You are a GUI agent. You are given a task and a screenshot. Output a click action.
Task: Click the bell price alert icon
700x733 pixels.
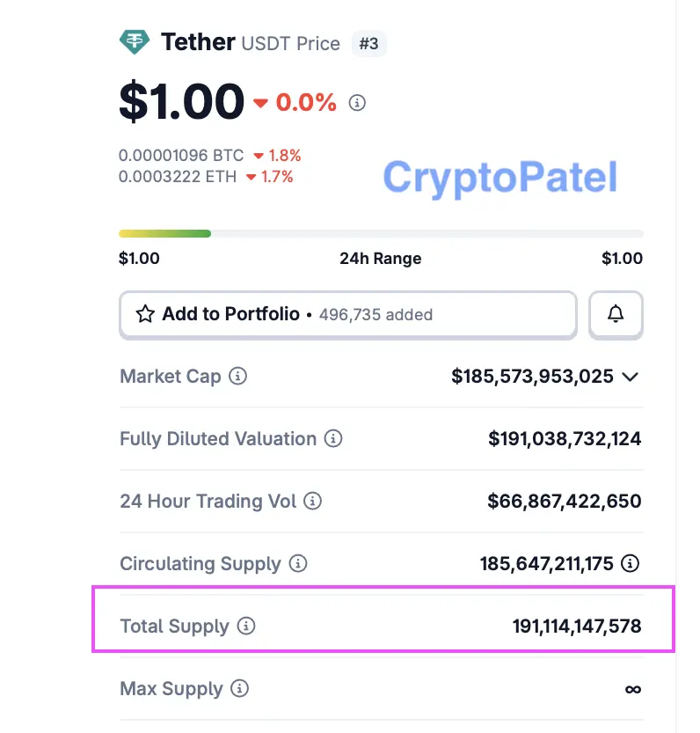click(616, 314)
